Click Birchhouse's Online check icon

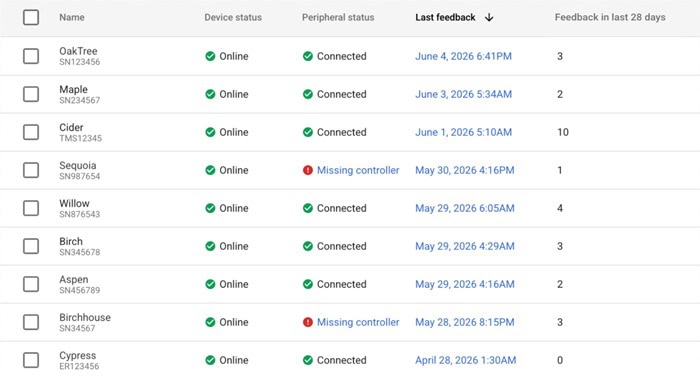[x=210, y=322]
